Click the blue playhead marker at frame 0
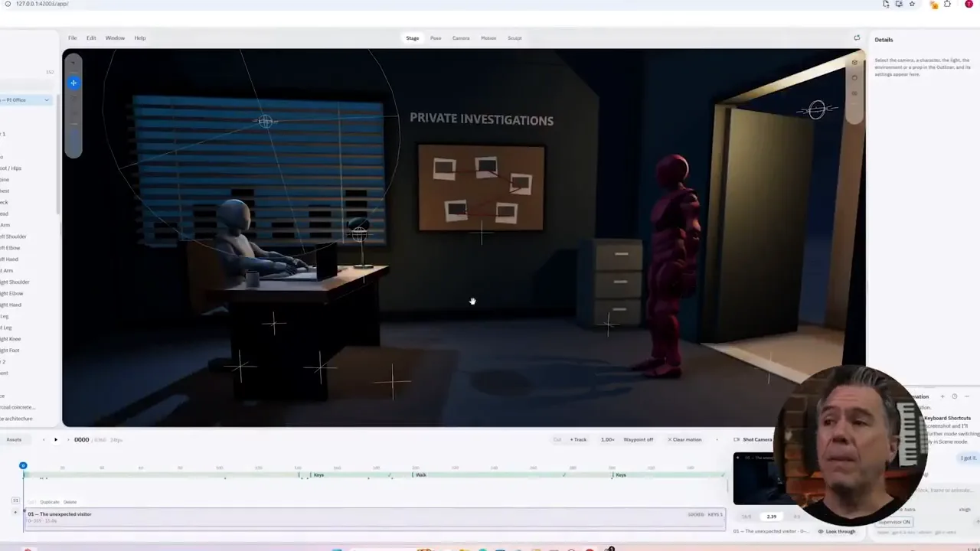This screenshot has height=551, width=980. (x=23, y=465)
